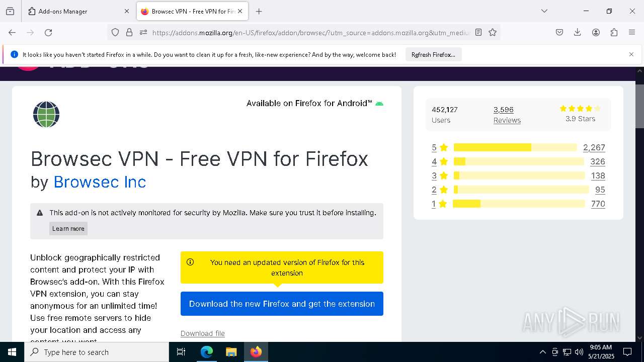
Task: Click Learn more about security monitoring
Action: [x=68, y=228]
